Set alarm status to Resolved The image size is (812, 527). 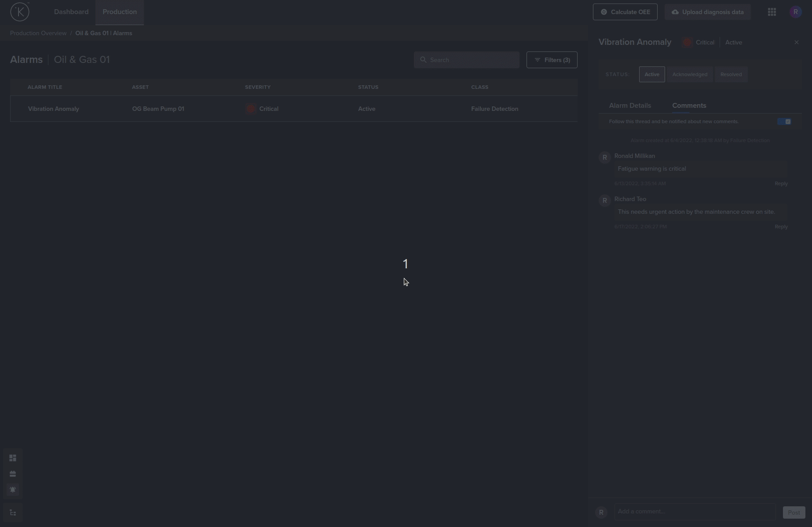(731, 74)
